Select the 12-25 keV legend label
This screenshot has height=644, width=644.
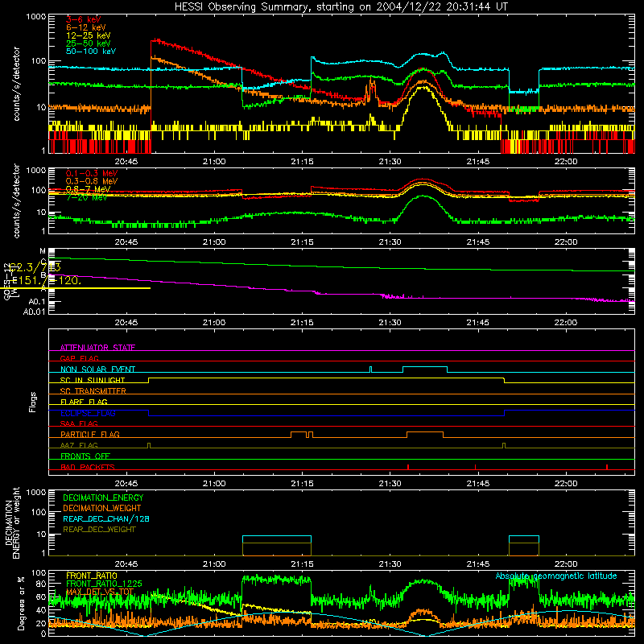click(89, 35)
